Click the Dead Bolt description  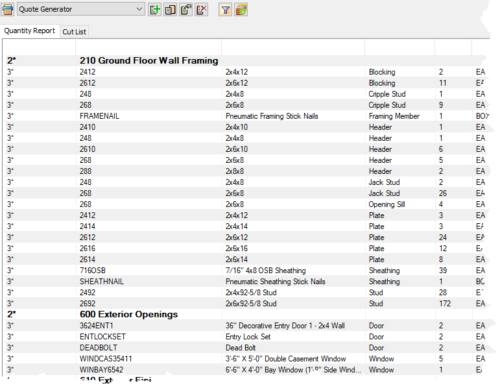pyautogui.click(x=240, y=347)
